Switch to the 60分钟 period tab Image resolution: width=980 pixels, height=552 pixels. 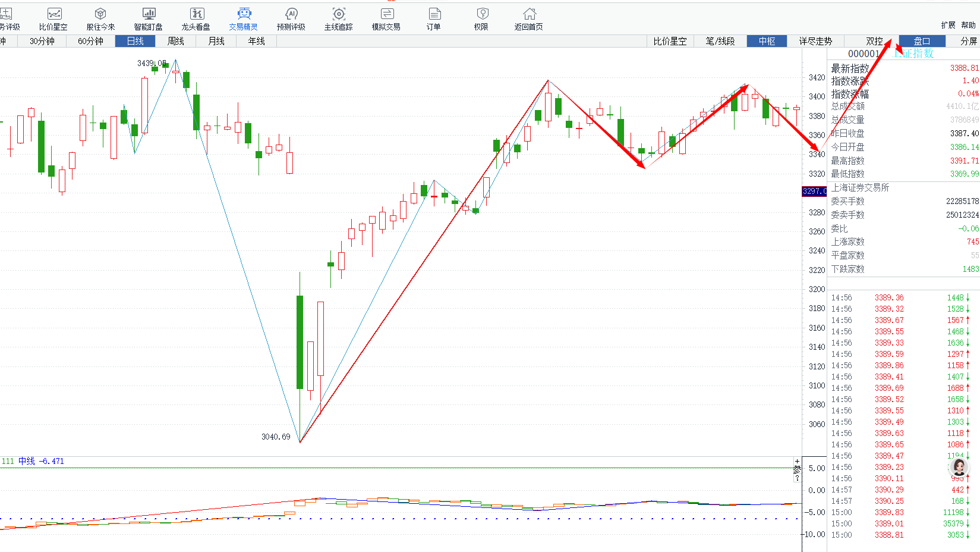[x=90, y=41]
